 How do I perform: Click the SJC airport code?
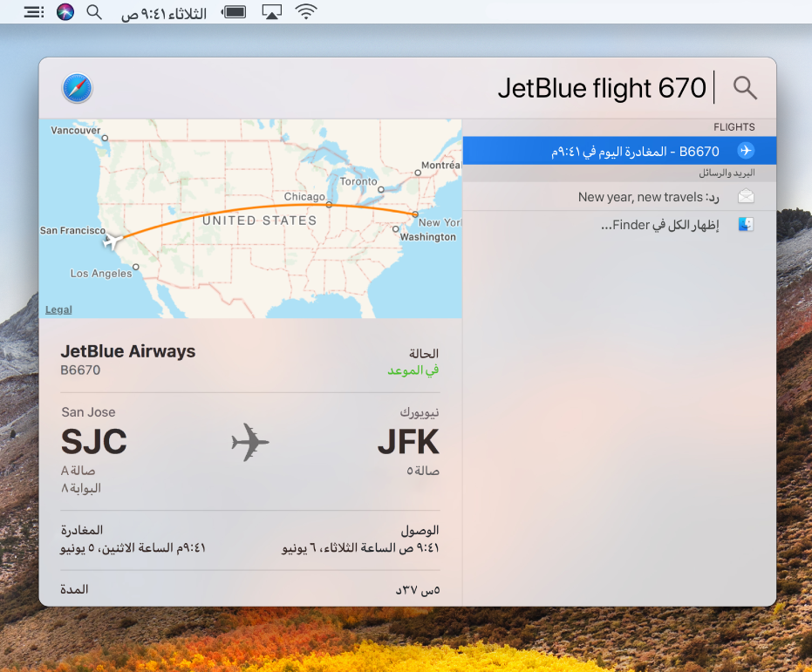93,441
